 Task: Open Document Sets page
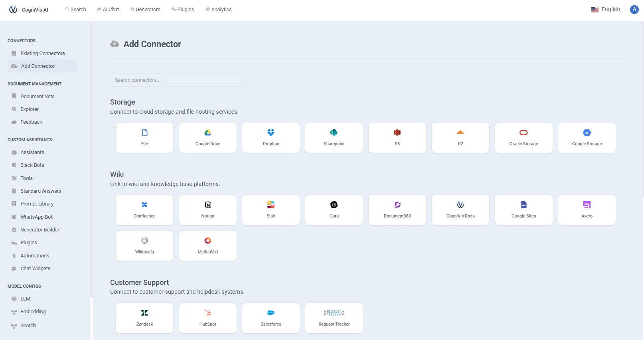click(42, 96)
